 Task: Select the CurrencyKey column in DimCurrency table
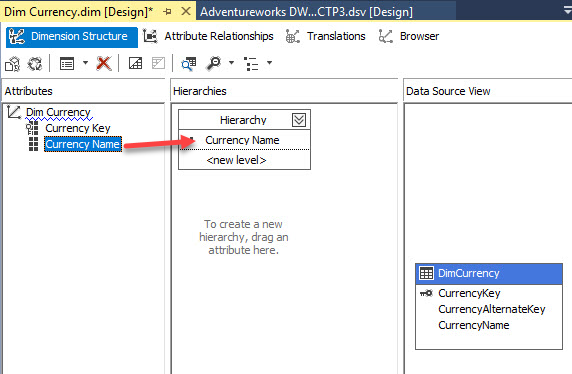(469, 293)
